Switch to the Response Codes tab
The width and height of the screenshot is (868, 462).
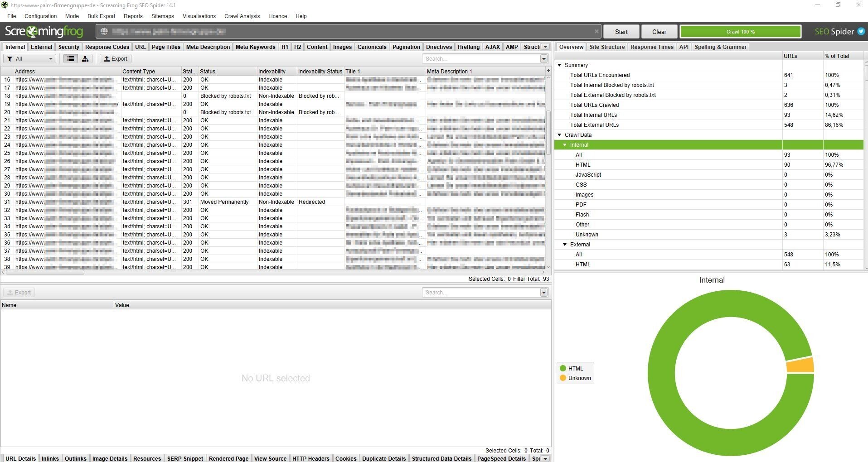(x=107, y=47)
